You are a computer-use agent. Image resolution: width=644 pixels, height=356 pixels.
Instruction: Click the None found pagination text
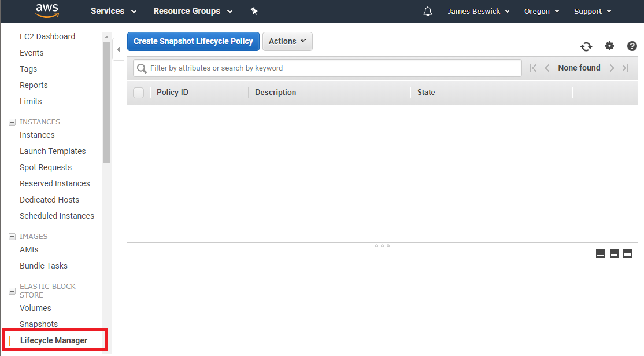(x=579, y=68)
